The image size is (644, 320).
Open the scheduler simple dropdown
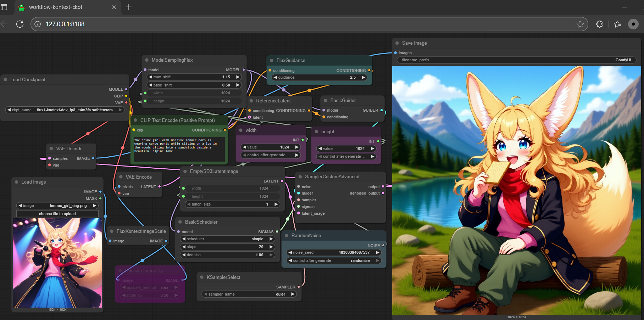(x=228, y=239)
